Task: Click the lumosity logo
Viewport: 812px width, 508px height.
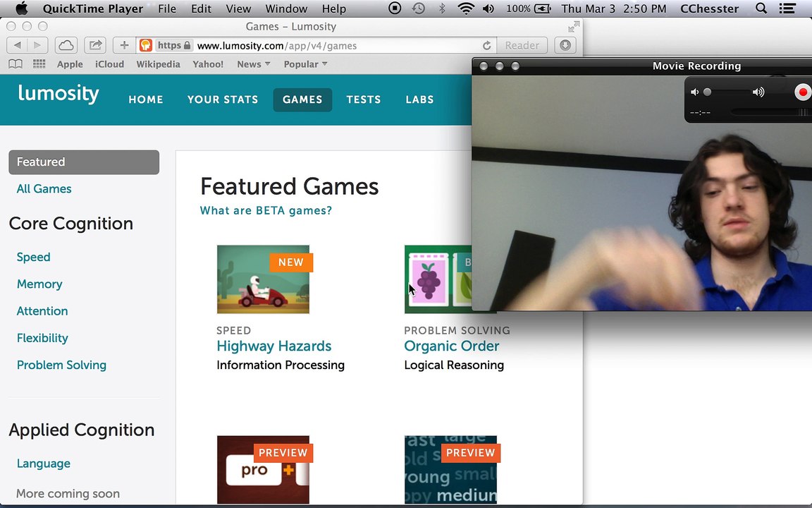Action: [x=59, y=93]
